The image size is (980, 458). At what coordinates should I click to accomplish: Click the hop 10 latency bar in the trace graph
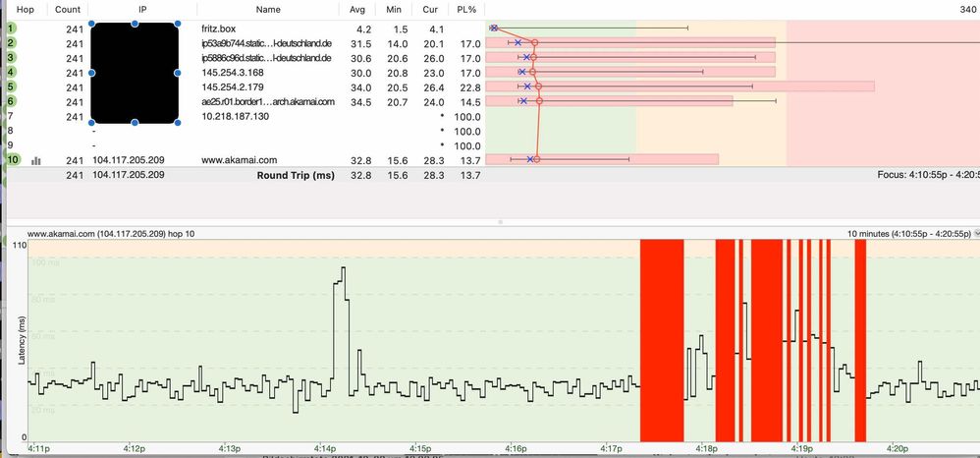(x=602, y=159)
